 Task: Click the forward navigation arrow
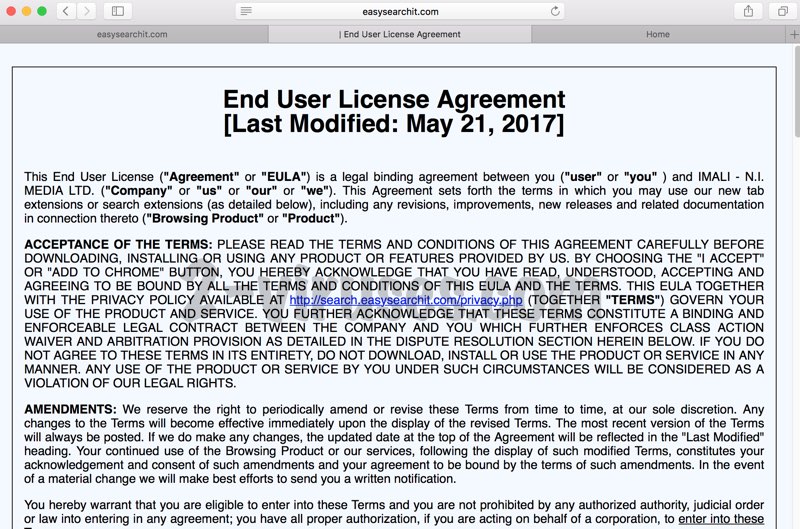87,11
